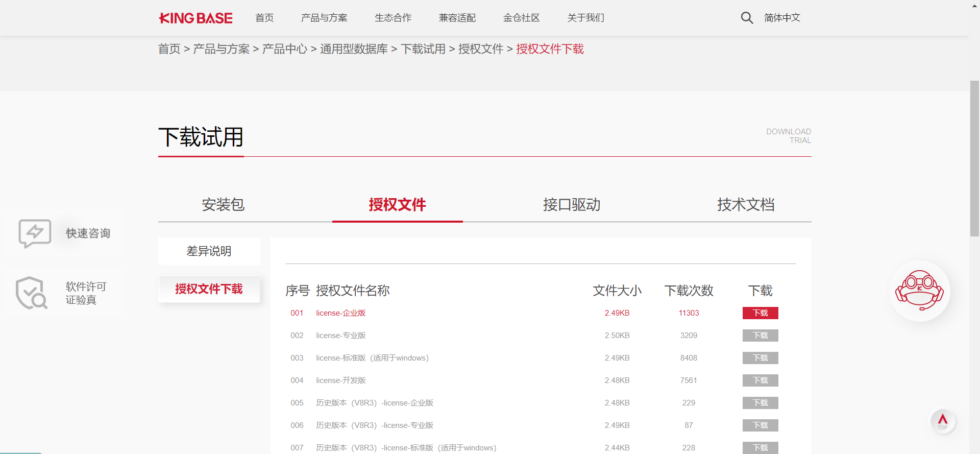Click 历史版本 (V8R3) -license-专业版 file name
The height and width of the screenshot is (454, 980).
click(375, 425)
